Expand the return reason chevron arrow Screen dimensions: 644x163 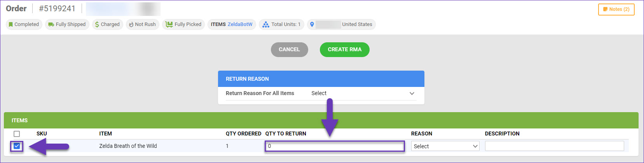412,94
